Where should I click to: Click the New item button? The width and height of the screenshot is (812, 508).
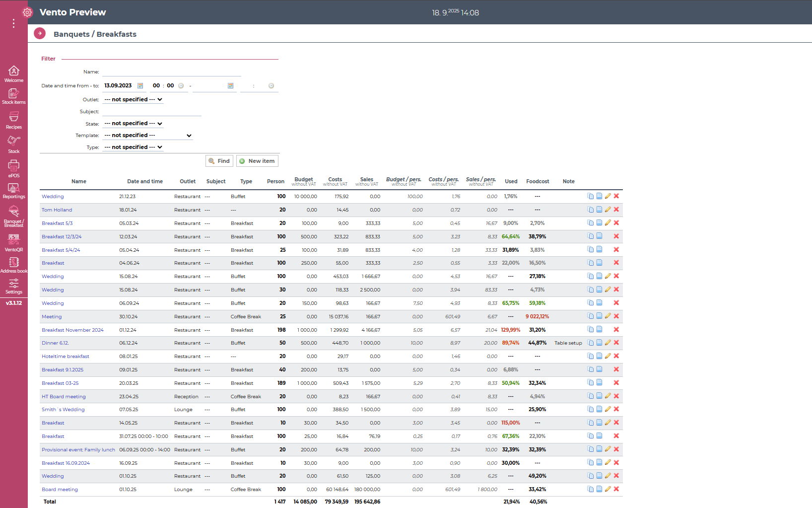[x=257, y=161]
